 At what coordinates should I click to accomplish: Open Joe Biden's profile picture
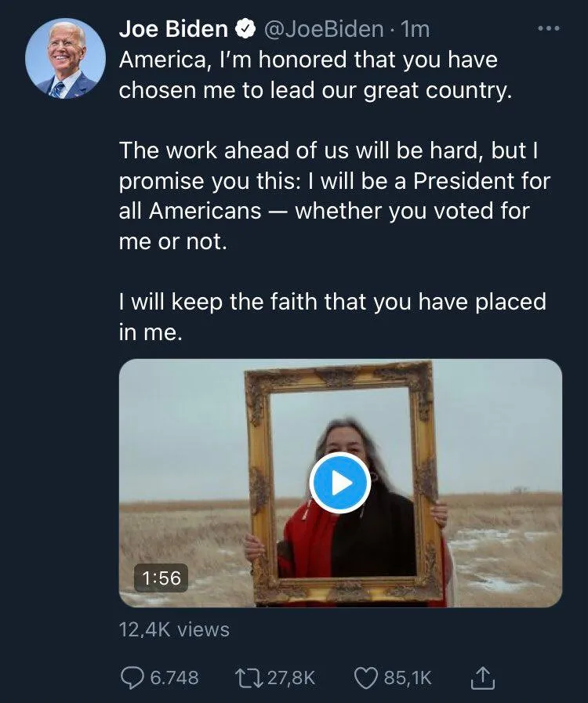pyautogui.click(x=65, y=59)
